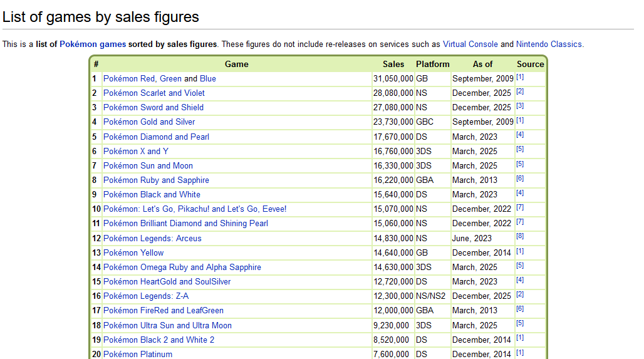The width and height of the screenshot is (644, 359).
Task: Click source [4] in Diamond and Pearl row
Action: point(520,135)
